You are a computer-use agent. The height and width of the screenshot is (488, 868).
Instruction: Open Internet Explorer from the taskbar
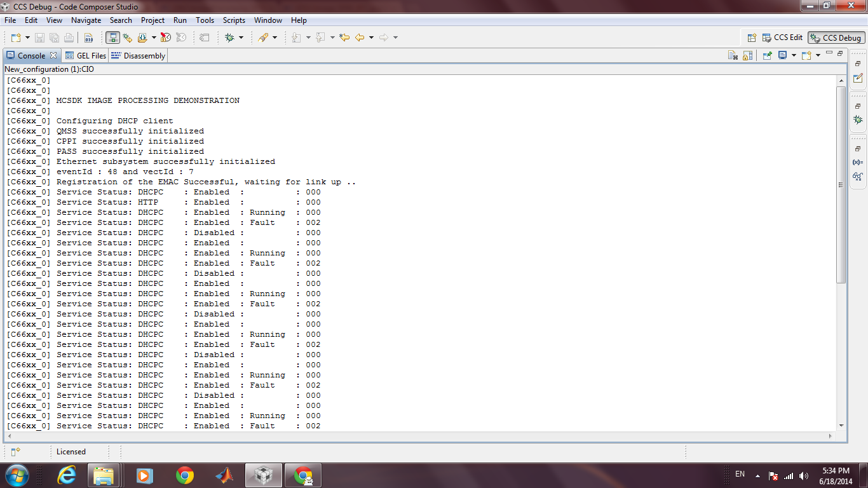tap(67, 475)
